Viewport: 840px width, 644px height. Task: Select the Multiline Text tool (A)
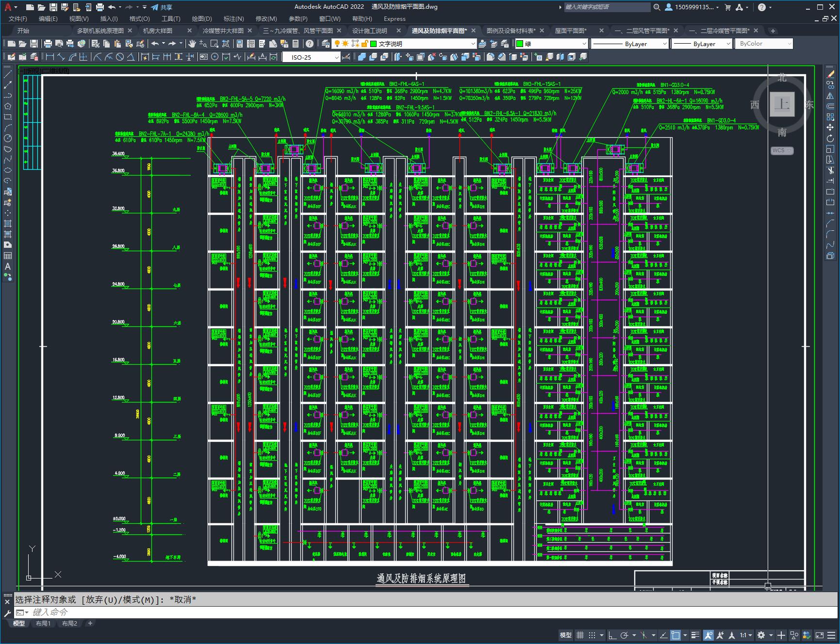[x=8, y=266]
